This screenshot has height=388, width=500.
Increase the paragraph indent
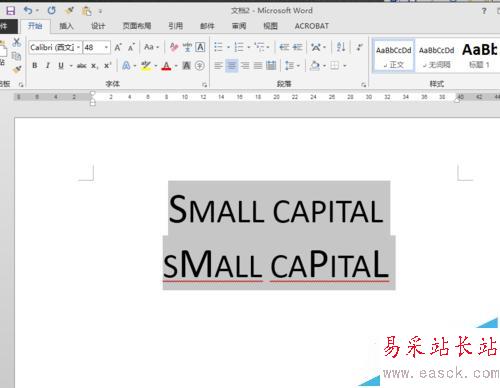(297, 47)
